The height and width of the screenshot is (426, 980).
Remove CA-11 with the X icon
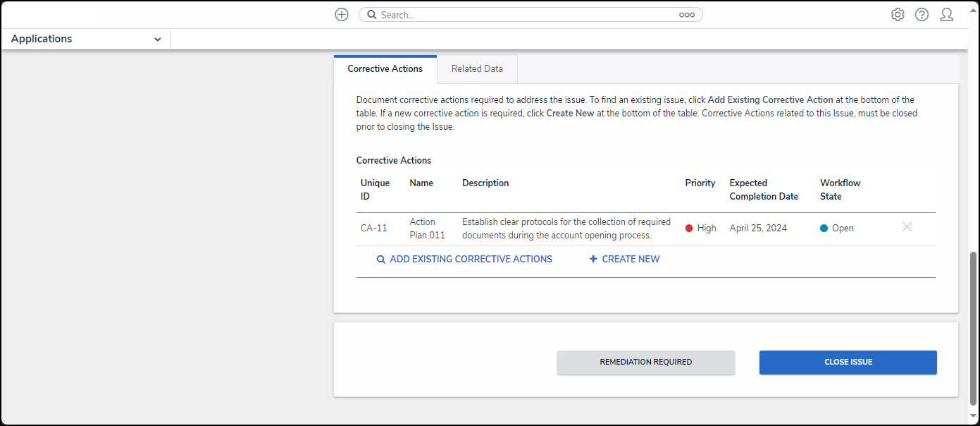(907, 227)
